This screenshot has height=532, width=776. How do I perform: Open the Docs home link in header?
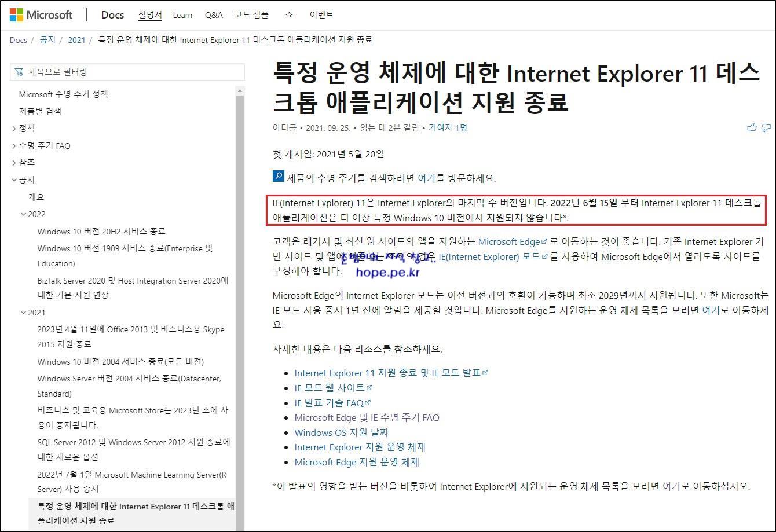pos(112,14)
